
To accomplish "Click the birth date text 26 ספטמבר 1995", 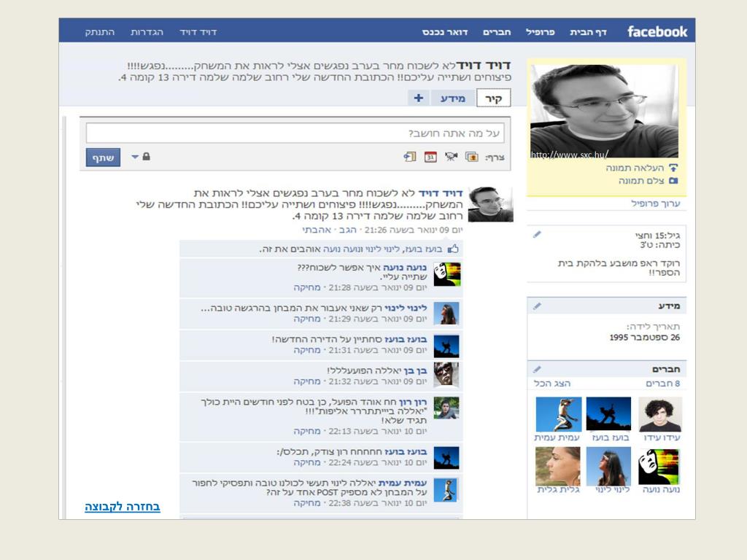I will [x=645, y=337].
